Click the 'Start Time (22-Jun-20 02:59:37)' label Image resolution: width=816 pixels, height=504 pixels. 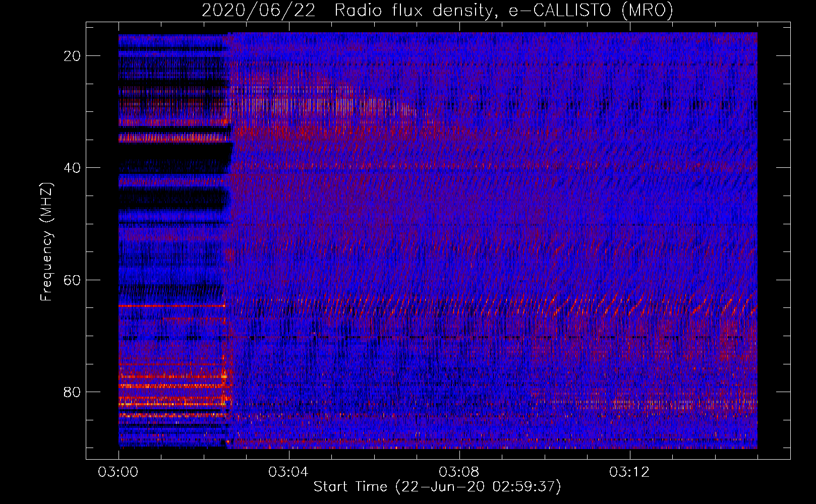437,487
